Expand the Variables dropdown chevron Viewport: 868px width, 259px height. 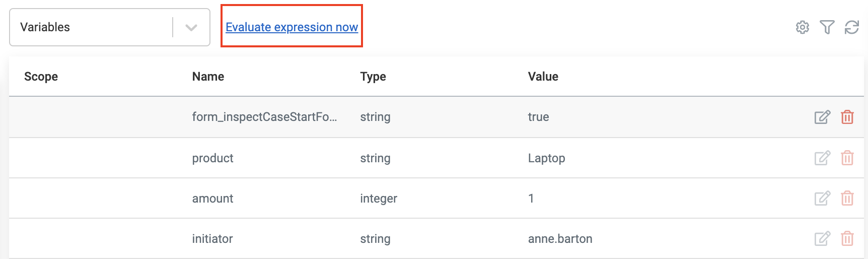pyautogui.click(x=191, y=28)
